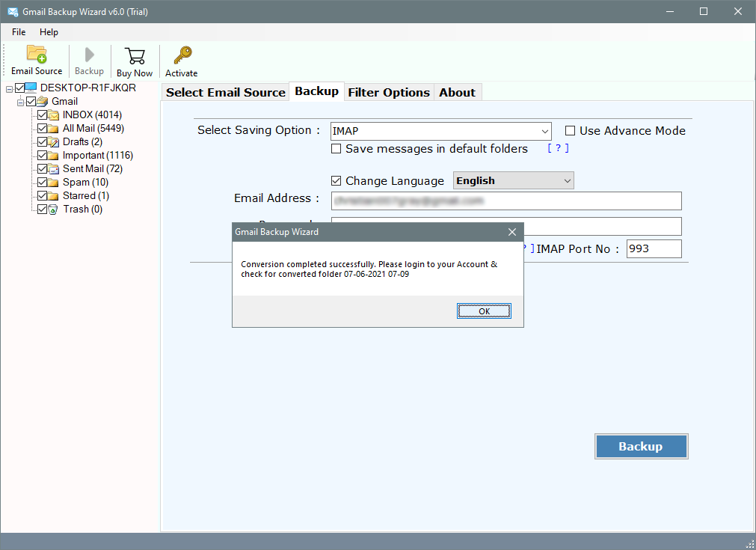Viewport: 756px width, 550px height.
Task: Click the Email Source folder icon
Action: pos(37,54)
